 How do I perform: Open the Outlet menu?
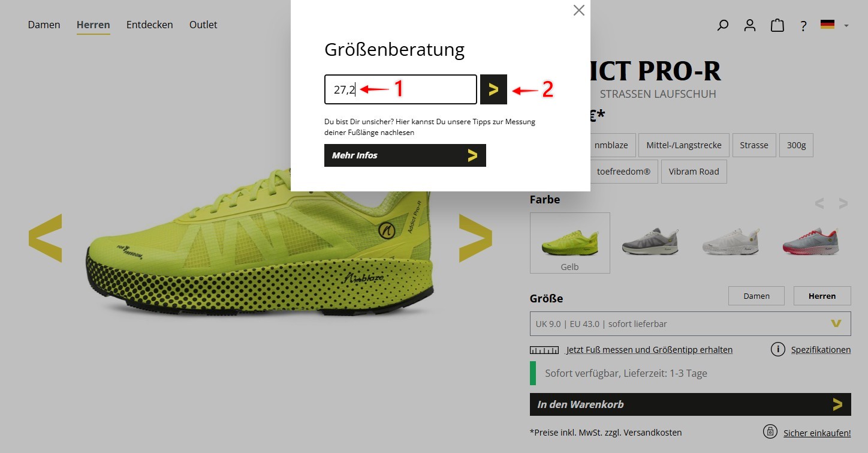coord(203,25)
